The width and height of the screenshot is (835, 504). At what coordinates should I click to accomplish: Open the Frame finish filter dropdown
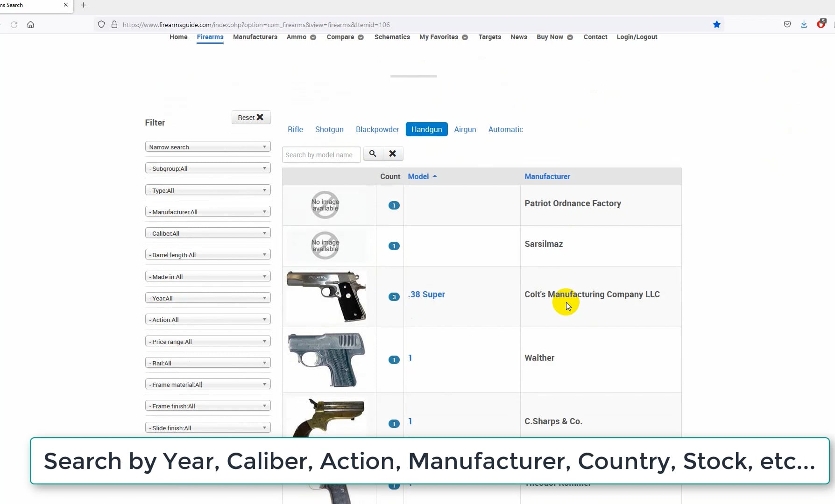(x=208, y=406)
